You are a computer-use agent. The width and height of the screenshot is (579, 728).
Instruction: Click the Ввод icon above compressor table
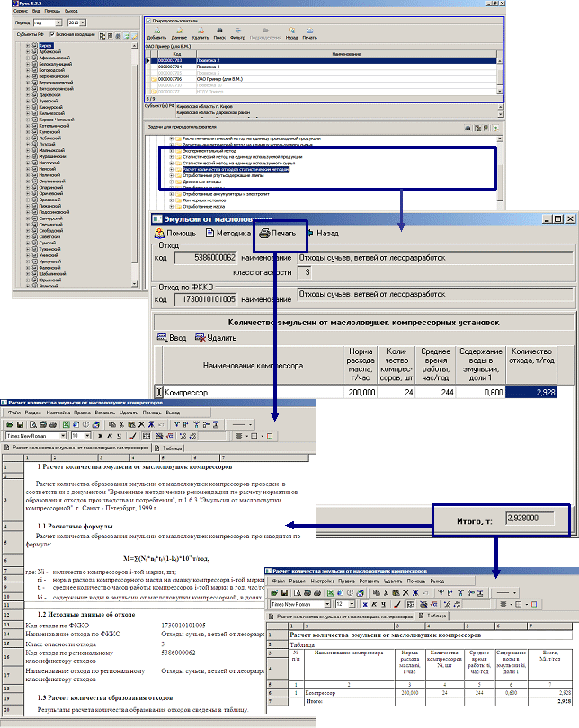[x=173, y=337]
